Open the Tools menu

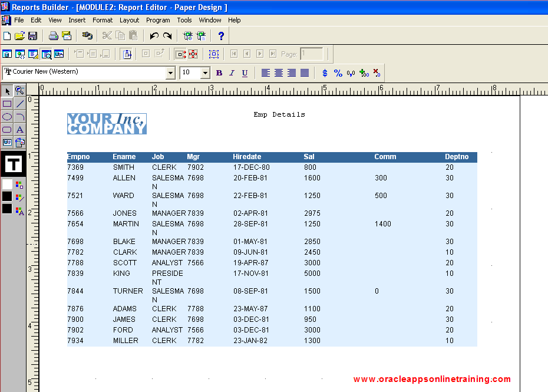point(184,20)
